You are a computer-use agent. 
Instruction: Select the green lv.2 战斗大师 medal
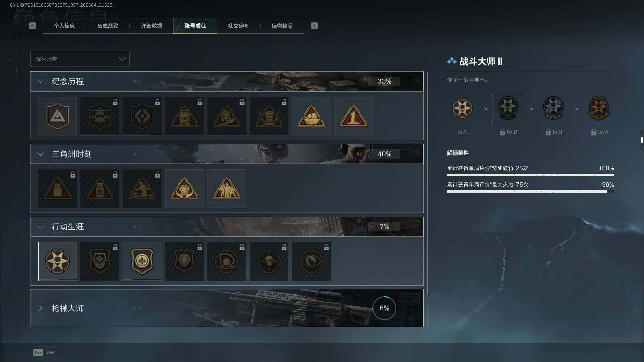pos(507,109)
